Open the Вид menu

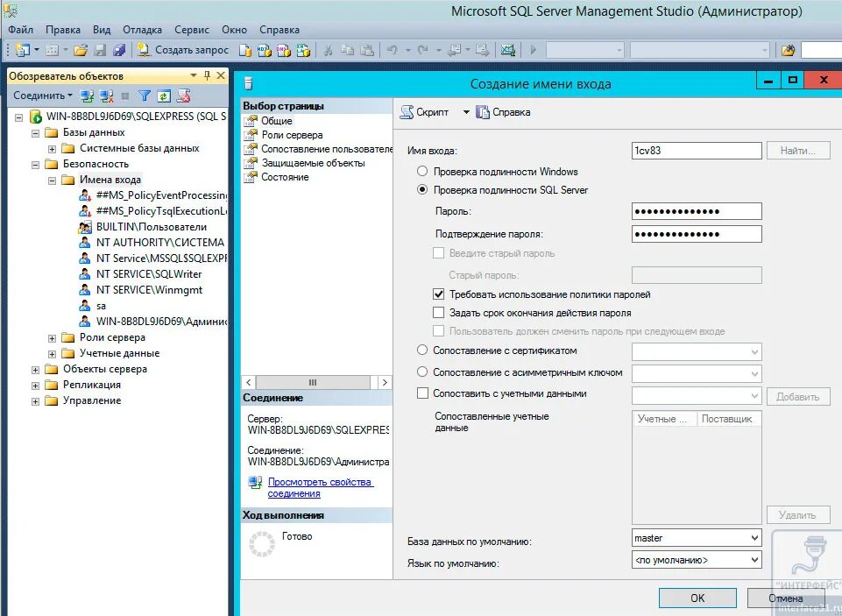point(102,30)
